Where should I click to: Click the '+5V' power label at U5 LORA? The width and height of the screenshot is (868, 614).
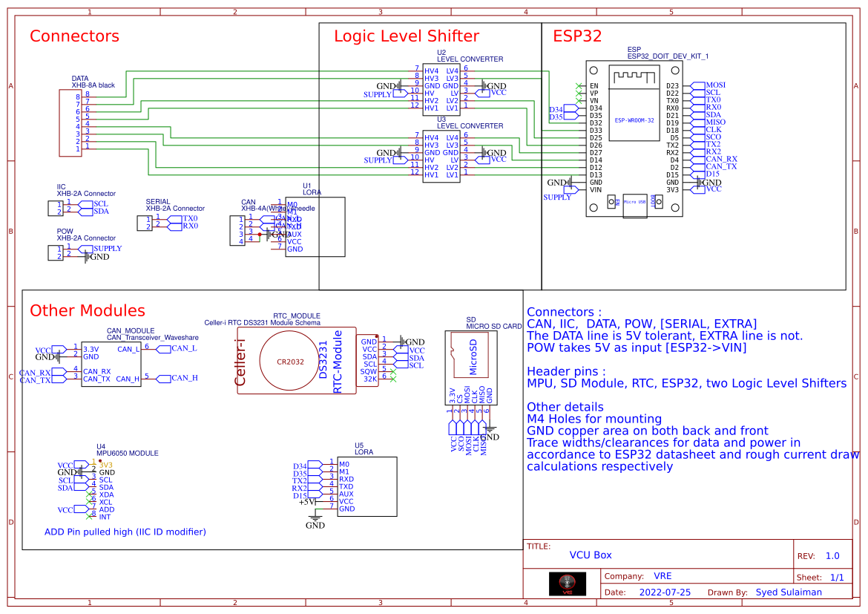[x=307, y=501]
